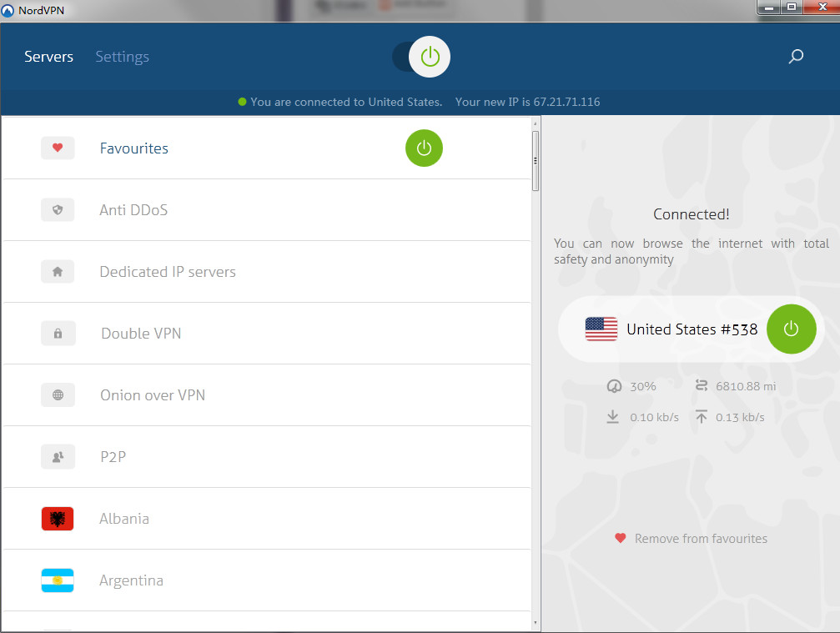
Task: Click the scrollbar up arrow
Action: [536, 123]
